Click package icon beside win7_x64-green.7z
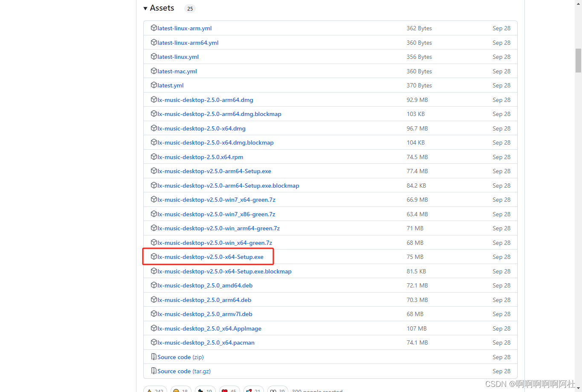 pos(154,199)
